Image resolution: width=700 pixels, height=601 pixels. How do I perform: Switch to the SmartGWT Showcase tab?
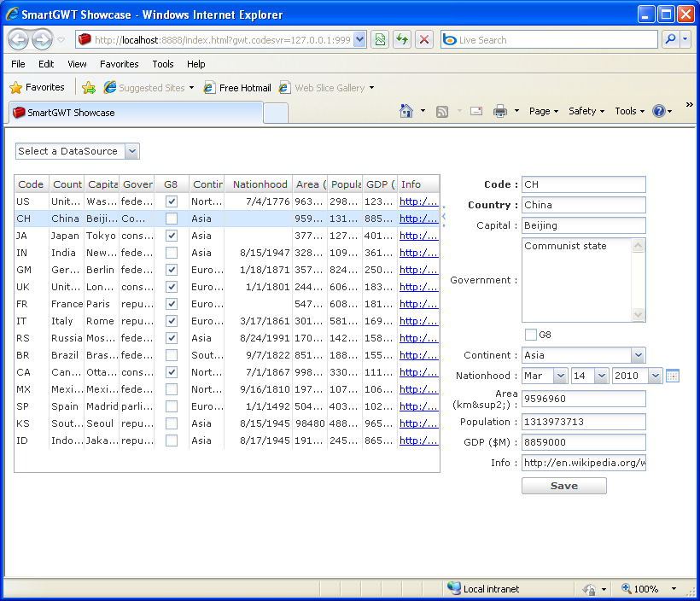tap(136, 113)
